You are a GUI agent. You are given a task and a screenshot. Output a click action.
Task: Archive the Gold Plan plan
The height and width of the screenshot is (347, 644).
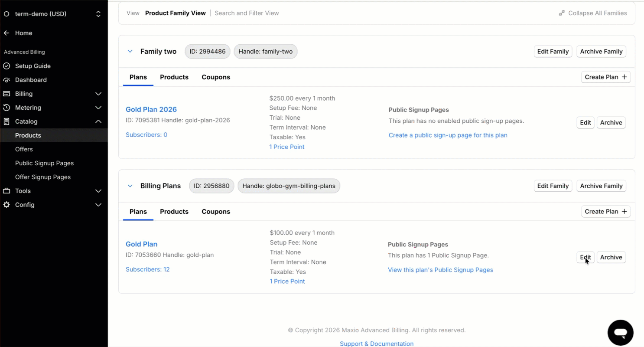pyautogui.click(x=611, y=257)
